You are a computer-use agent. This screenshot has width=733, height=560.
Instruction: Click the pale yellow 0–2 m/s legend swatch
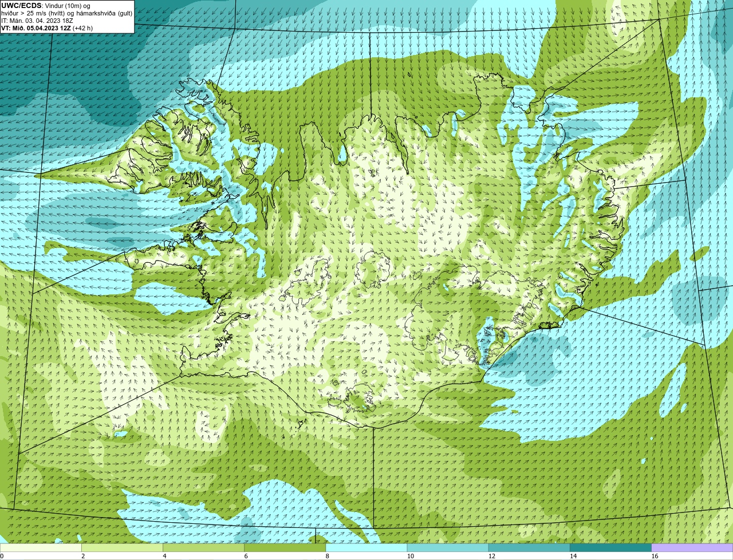41,547
